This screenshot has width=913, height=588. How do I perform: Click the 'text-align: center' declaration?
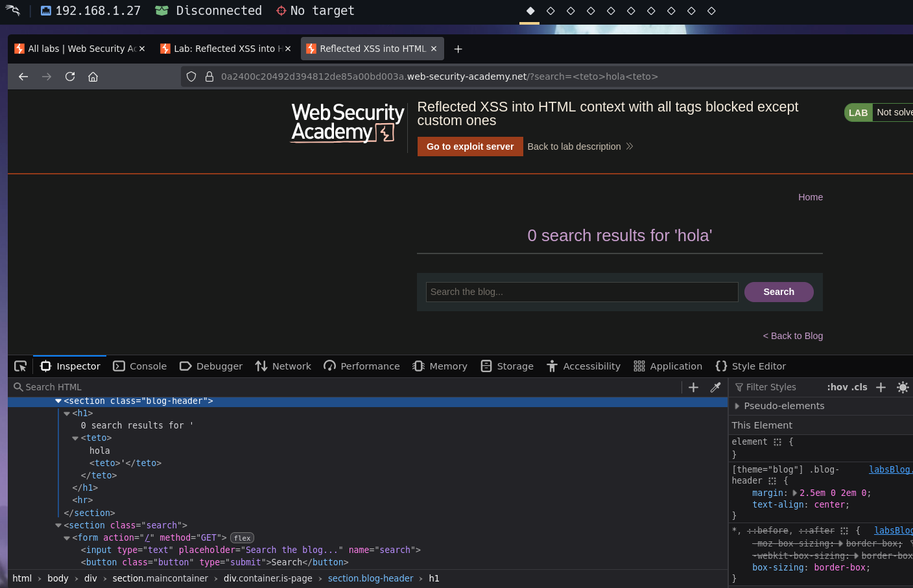(x=801, y=505)
